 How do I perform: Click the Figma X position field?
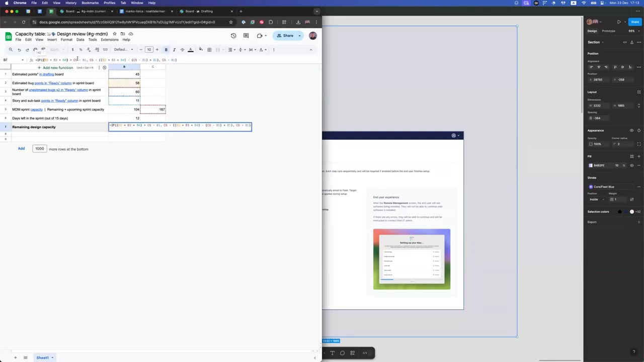point(600,80)
